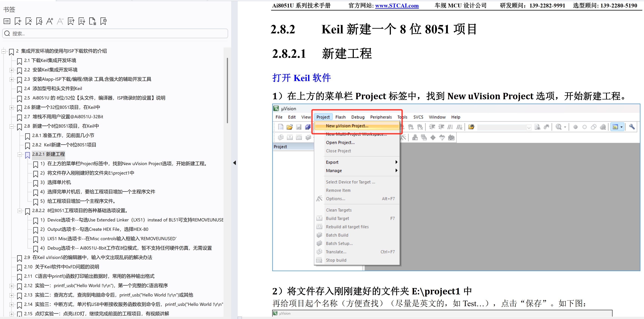Viewport: 644px width, 319px height.
Task: Click the delete bookmark icon
Action: [x=29, y=21]
